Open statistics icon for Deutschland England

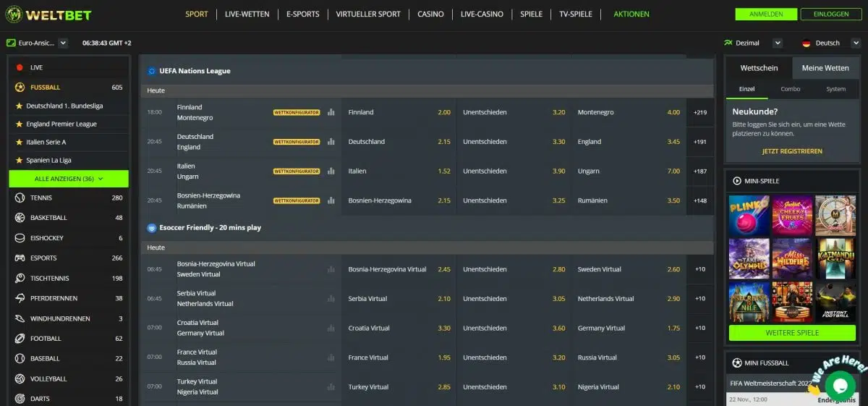(331, 142)
